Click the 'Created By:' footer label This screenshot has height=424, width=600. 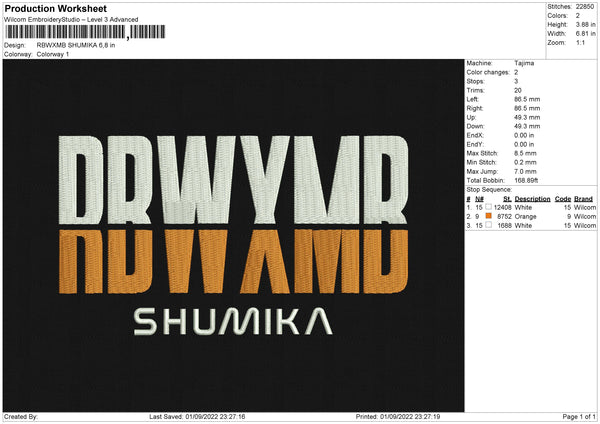[x=21, y=417]
